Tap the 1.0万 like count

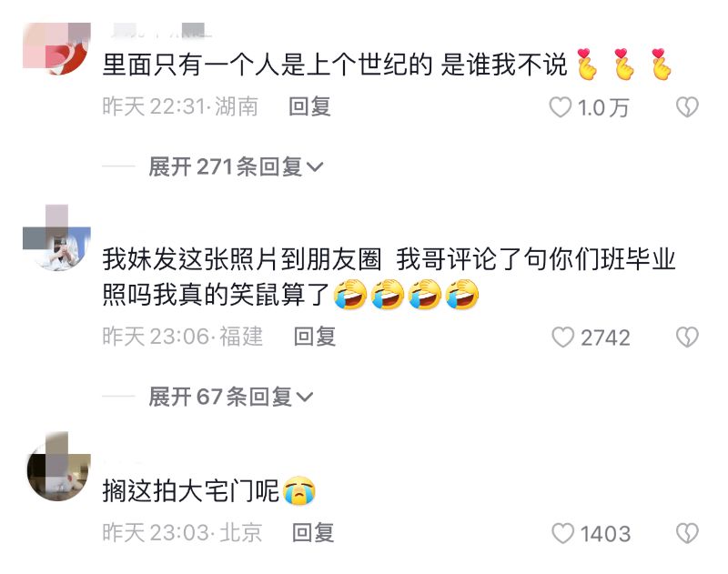tap(603, 107)
